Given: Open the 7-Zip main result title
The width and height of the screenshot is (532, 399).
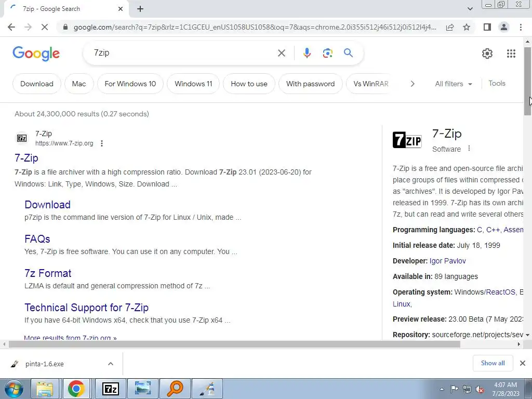Looking at the screenshot, I should tap(26, 158).
